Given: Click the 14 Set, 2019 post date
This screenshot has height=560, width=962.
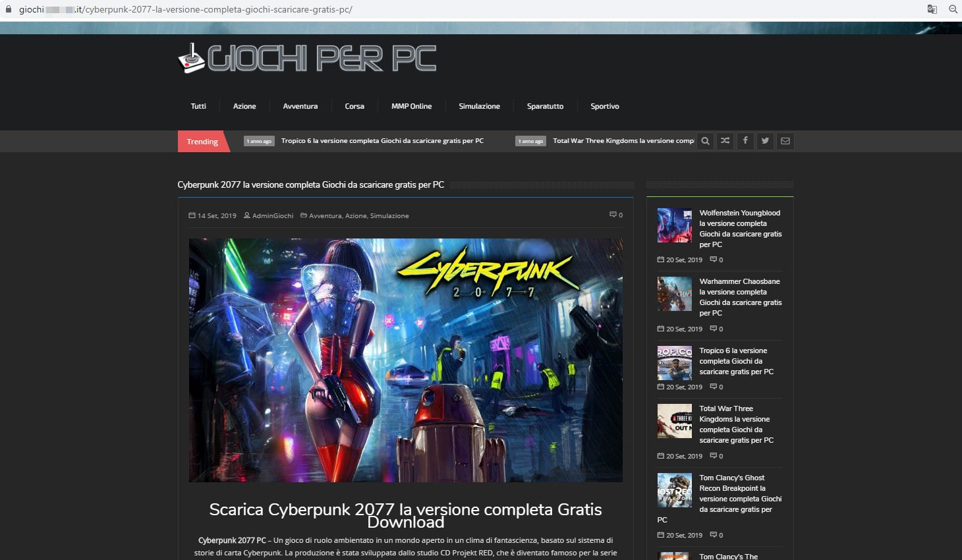Looking at the screenshot, I should coord(217,215).
